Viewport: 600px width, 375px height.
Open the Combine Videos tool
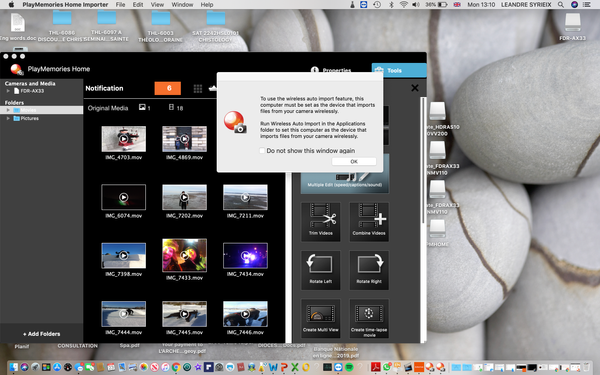[369, 222]
